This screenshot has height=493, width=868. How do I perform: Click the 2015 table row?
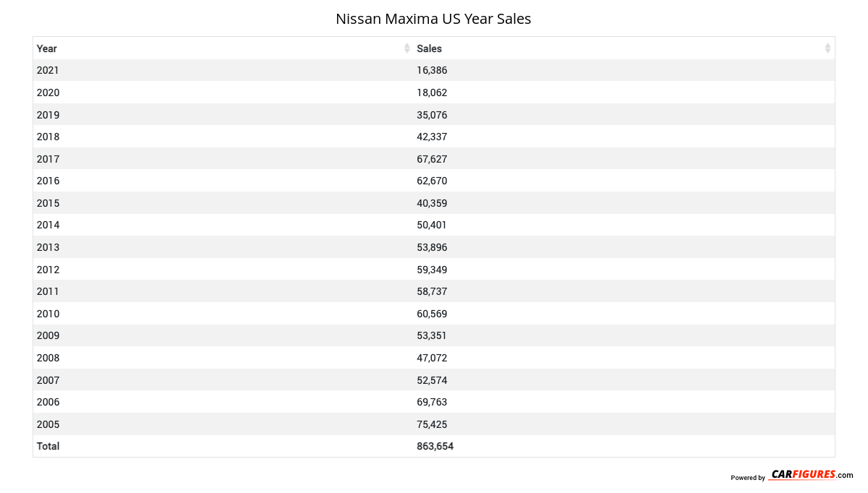click(434, 203)
